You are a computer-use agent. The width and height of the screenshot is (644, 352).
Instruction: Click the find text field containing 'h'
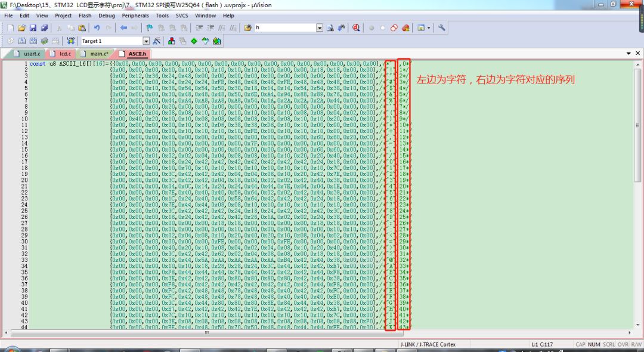285,27
